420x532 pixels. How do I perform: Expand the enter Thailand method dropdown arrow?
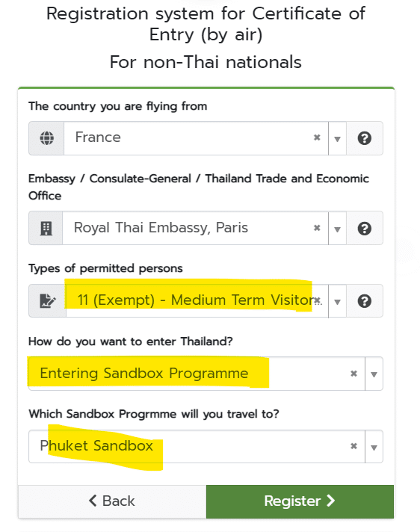(374, 374)
